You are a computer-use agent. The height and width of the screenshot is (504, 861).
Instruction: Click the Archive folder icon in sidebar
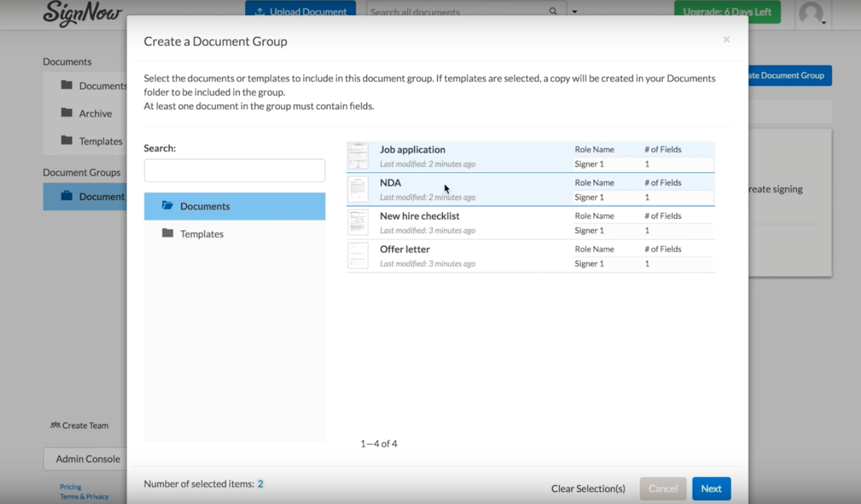[66, 113]
